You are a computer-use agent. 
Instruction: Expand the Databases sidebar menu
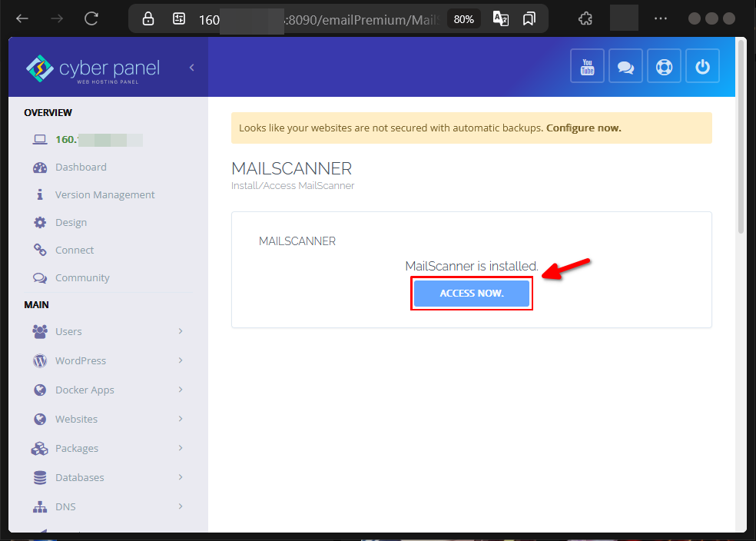(108, 477)
